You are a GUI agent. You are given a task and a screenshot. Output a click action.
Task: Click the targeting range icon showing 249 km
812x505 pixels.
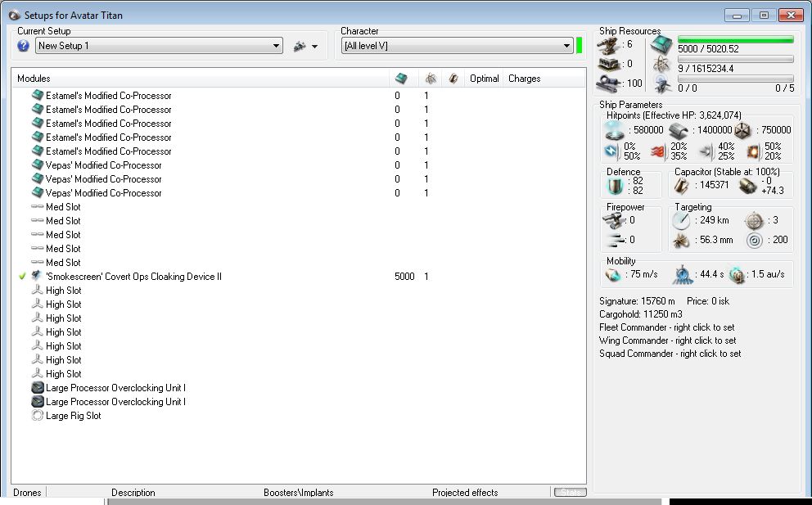tap(681, 221)
